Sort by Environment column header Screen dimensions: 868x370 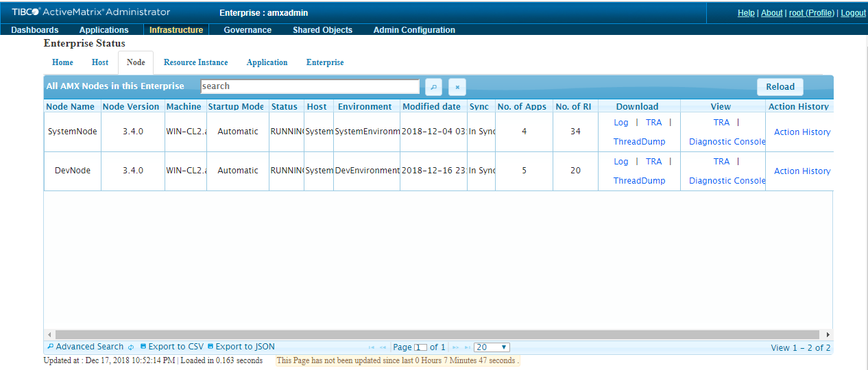click(x=366, y=107)
